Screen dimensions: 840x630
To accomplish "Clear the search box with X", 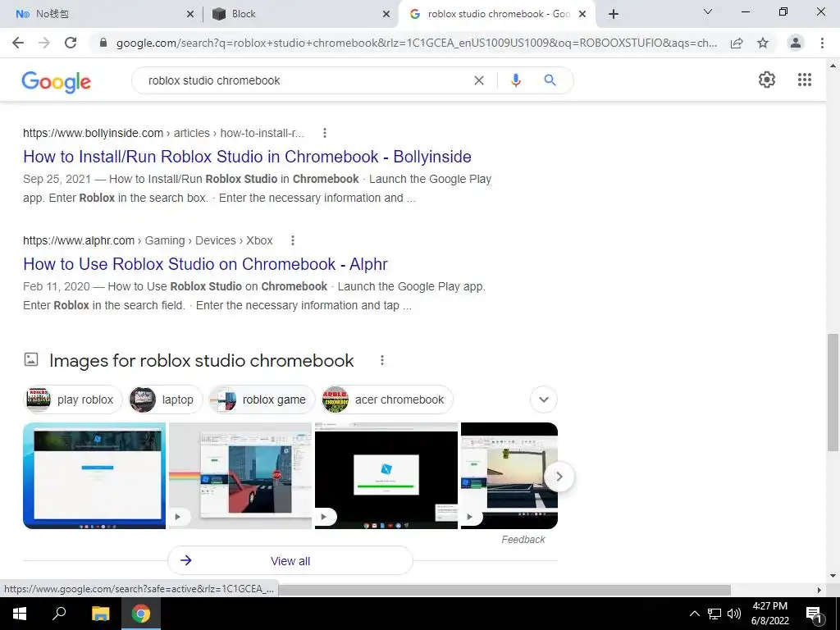I will [479, 80].
